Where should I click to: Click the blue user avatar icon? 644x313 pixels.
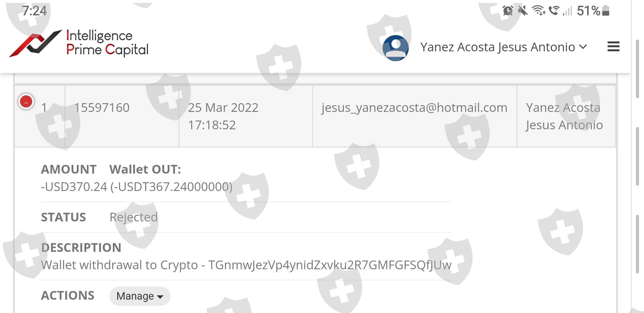point(395,48)
